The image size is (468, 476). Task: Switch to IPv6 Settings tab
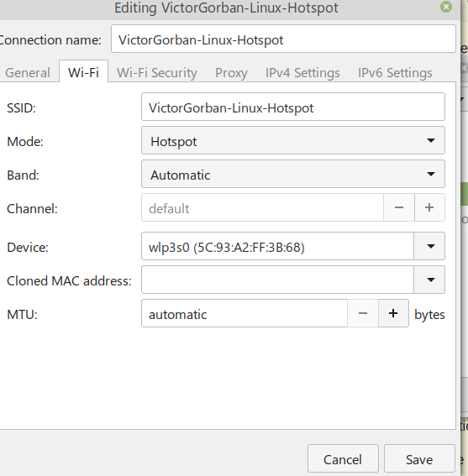[395, 72]
